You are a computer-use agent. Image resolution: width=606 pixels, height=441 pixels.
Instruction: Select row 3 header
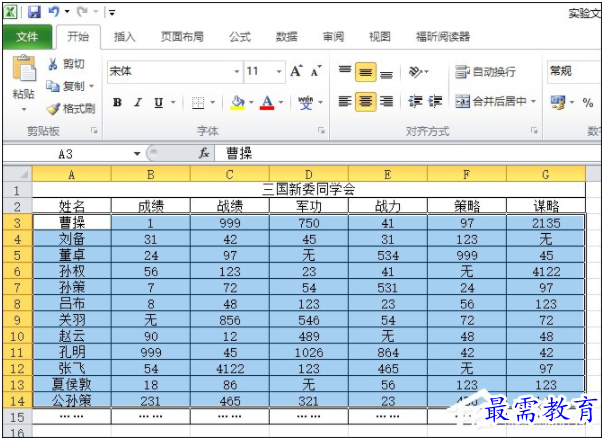coord(17,223)
